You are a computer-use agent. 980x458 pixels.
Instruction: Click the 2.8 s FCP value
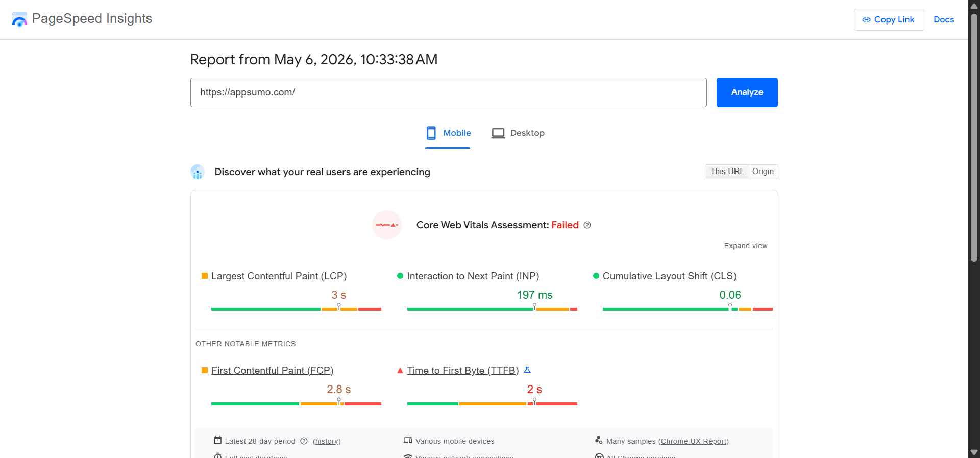[338, 389]
